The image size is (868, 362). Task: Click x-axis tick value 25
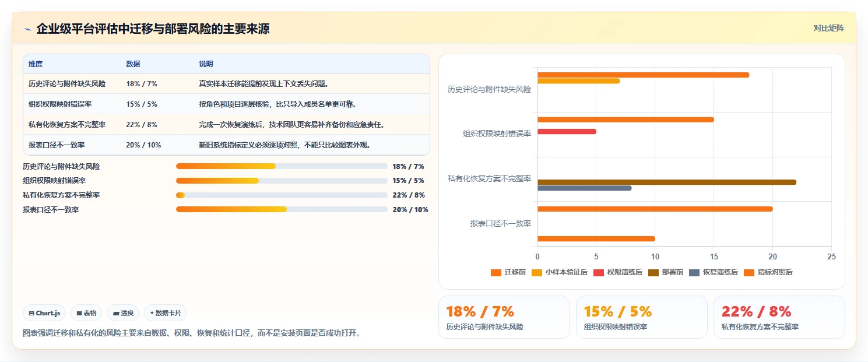click(x=831, y=256)
